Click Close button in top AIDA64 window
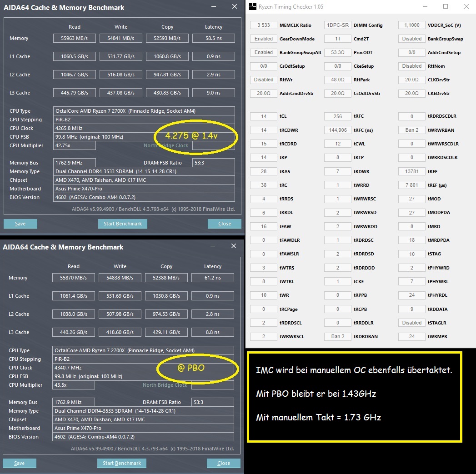The height and width of the screenshot is (474, 476). [x=224, y=224]
